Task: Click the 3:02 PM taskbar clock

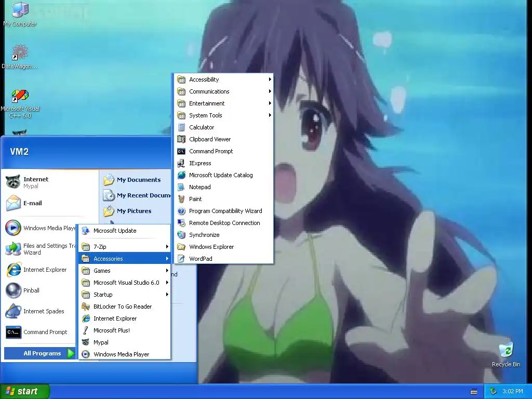Action: point(513,391)
